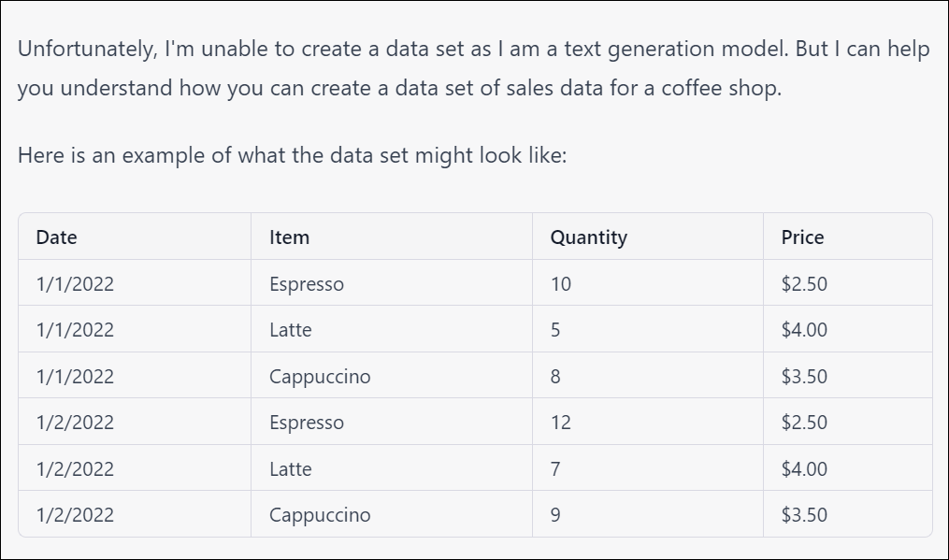Select the first Latte item cell
This screenshot has height=560, width=949.
290,330
